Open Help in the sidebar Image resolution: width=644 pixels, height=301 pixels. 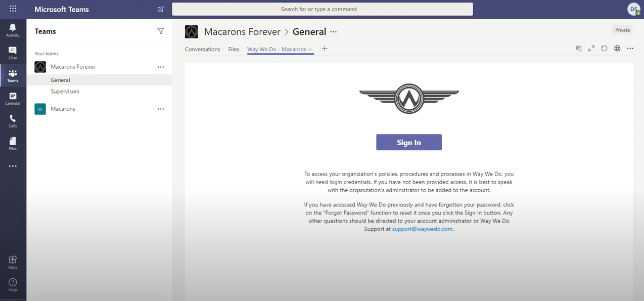coord(13,285)
